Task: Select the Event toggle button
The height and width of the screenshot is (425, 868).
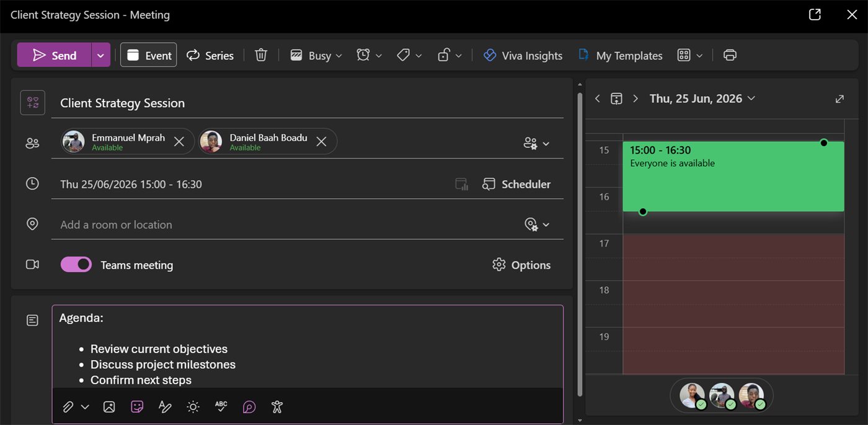Action: (148, 55)
